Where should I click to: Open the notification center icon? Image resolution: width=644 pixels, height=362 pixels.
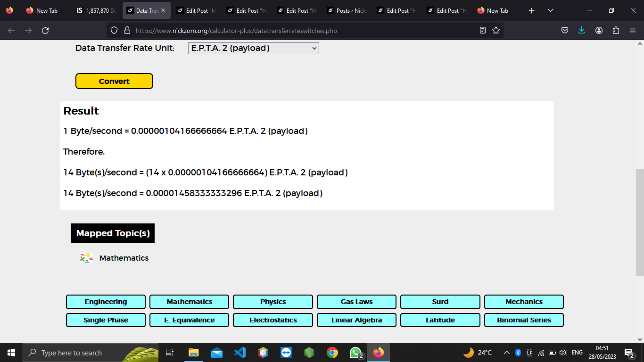pyautogui.click(x=629, y=353)
